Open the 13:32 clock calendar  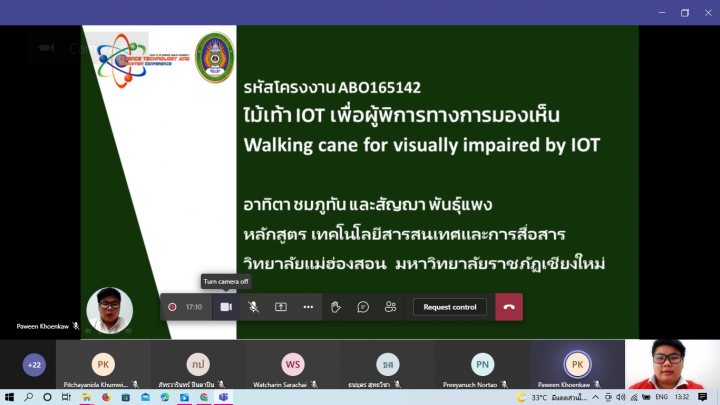[x=682, y=397]
